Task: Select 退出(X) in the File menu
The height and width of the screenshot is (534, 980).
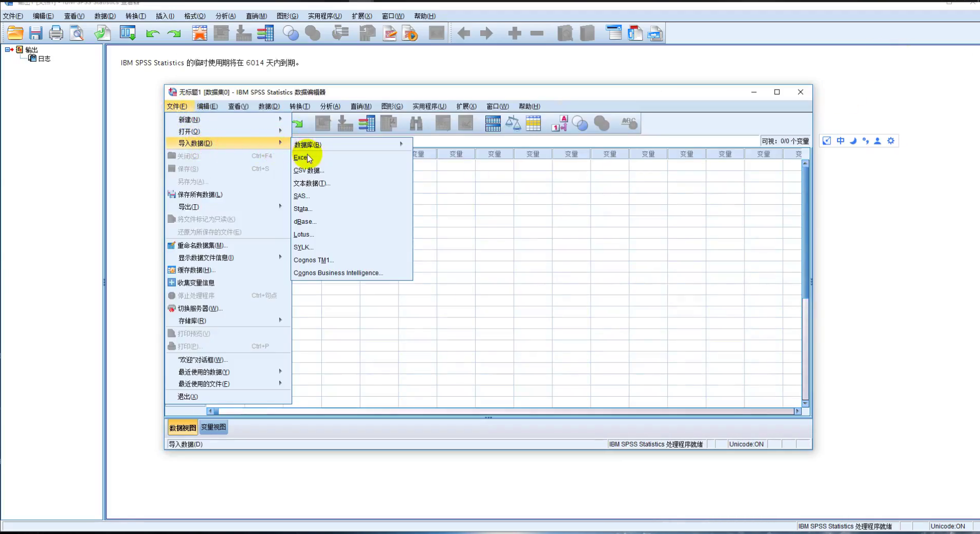Action: [x=228, y=397]
